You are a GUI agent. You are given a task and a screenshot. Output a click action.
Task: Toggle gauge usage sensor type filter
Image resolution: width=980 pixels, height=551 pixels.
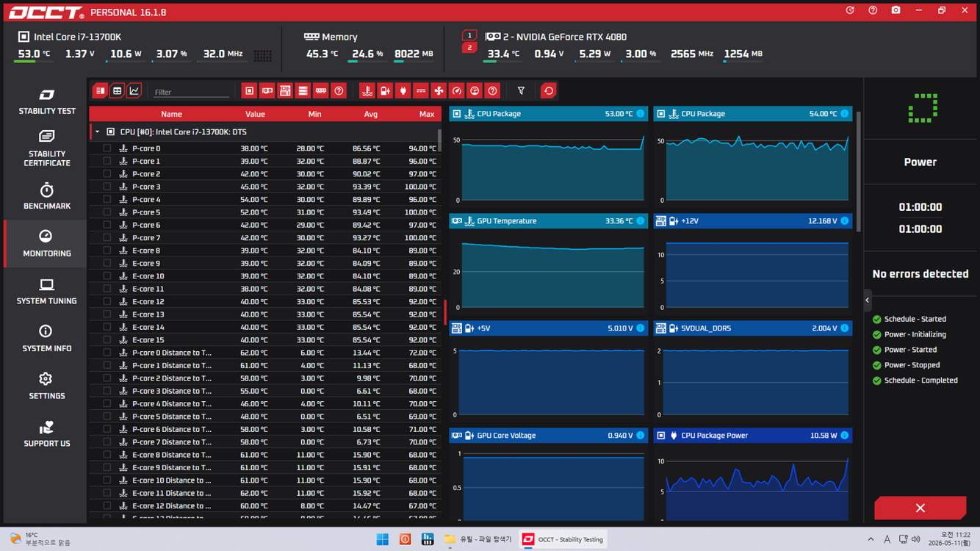click(456, 91)
